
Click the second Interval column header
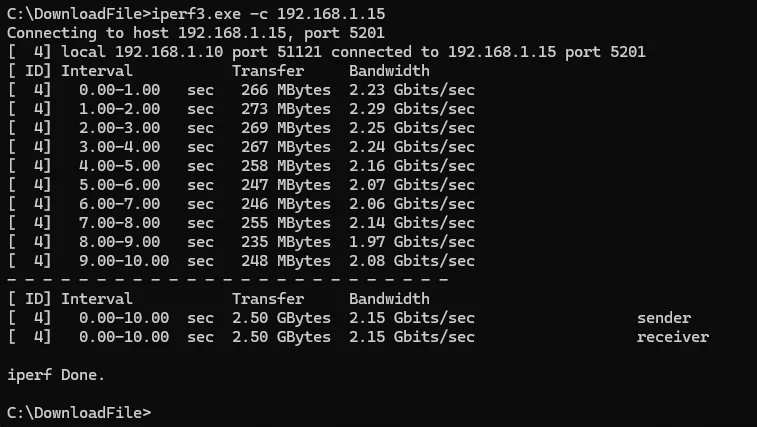(97, 299)
